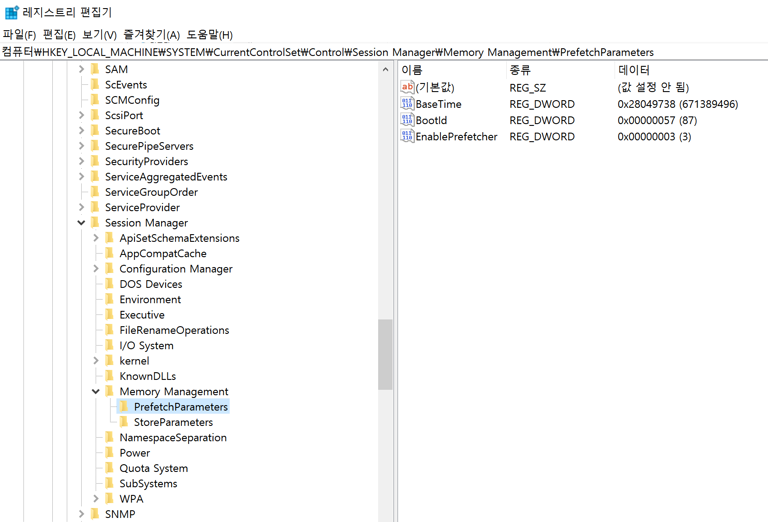Click the KnownDLLs folder icon

point(110,376)
